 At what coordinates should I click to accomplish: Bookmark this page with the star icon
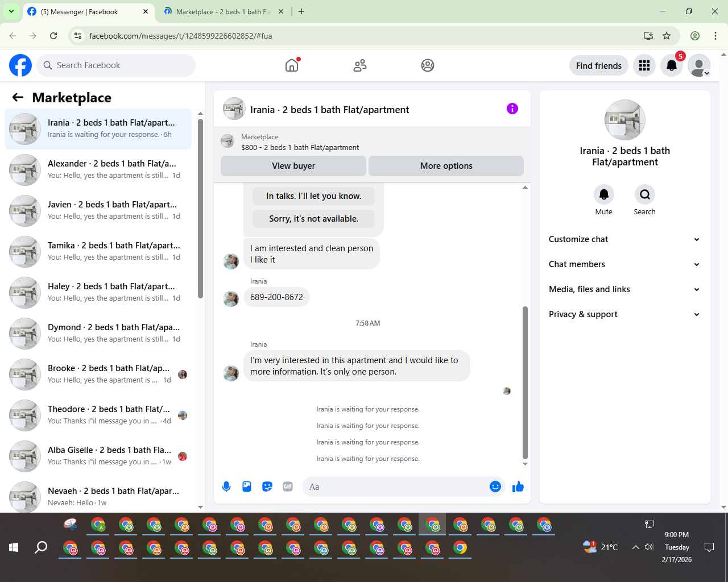[667, 36]
